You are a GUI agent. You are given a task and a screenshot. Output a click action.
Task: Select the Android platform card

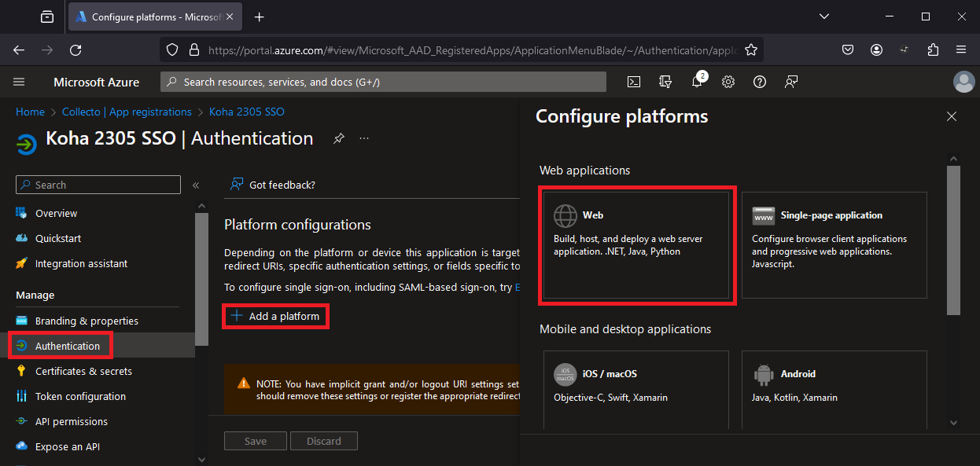(x=834, y=389)
